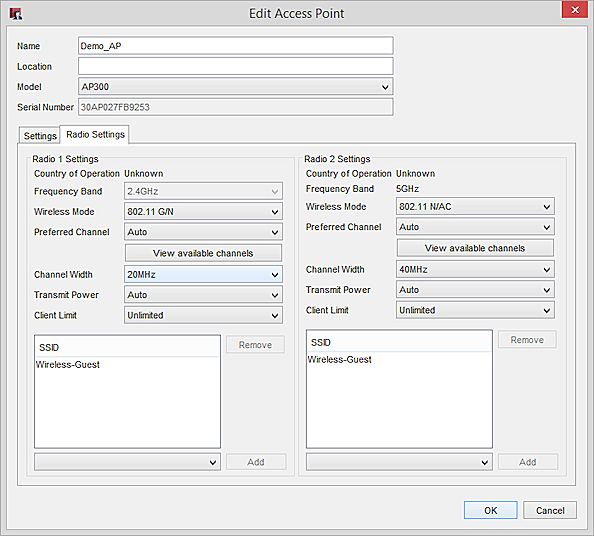Open the Radio 1 SSID selection dropdown

pyautogui.click(x=127, y=462)
